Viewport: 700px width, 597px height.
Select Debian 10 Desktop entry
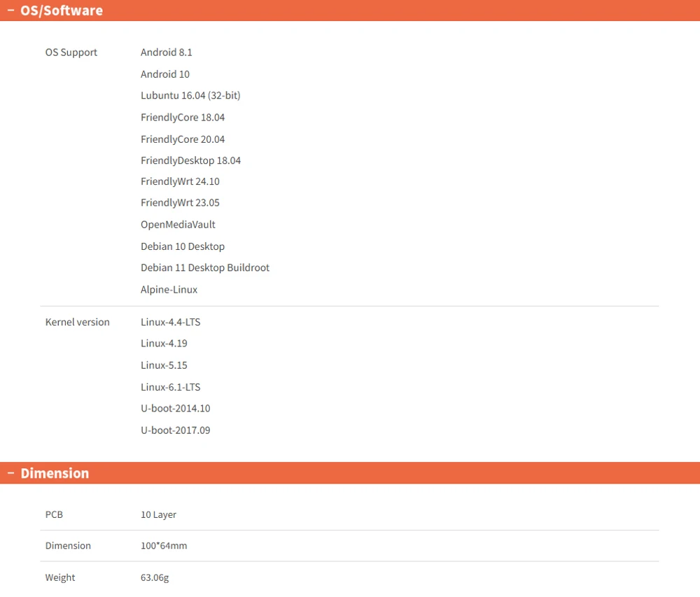pyautogui.click(x=183, y=246)
